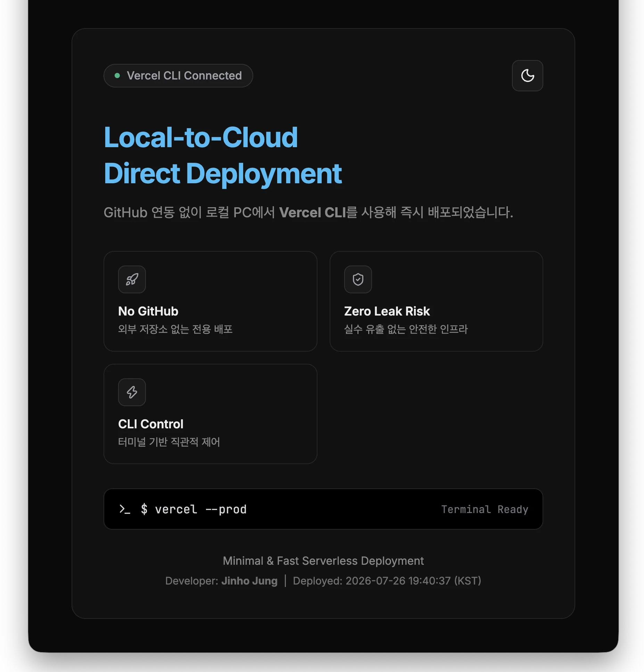
Task: Select the Vercel CLI Connected badge
Action: point(178,76)
